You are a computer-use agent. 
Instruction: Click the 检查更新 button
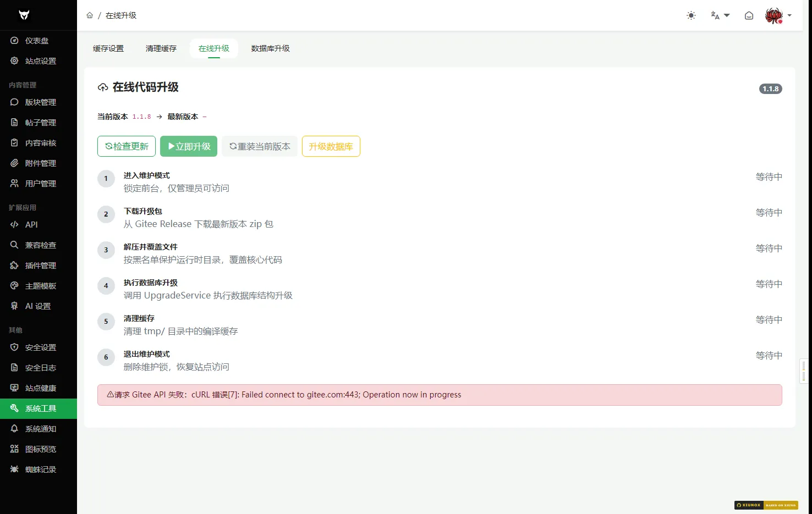point(127,146)
